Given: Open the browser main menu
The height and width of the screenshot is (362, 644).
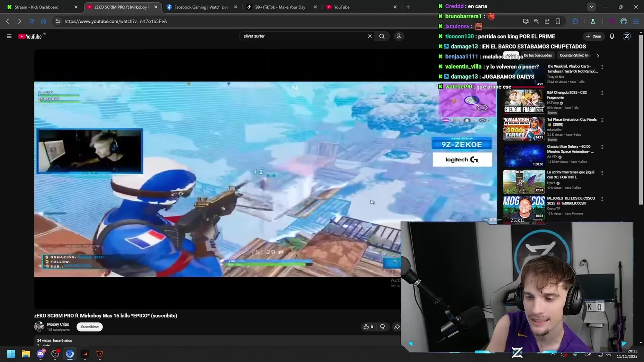Looking at the screenshot, I should point(636,21).
